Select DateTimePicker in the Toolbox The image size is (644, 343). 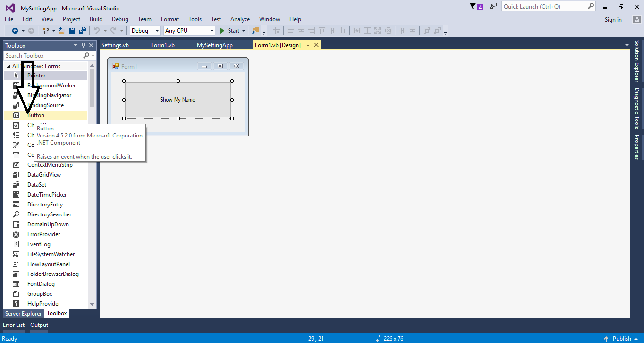click(46, 195)
